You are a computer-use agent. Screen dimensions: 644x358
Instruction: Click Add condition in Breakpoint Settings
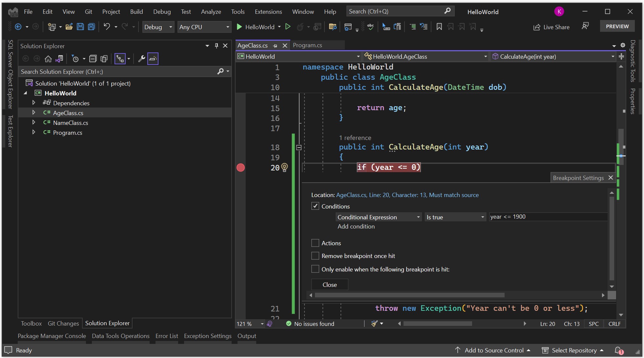[x=356, y=226]
